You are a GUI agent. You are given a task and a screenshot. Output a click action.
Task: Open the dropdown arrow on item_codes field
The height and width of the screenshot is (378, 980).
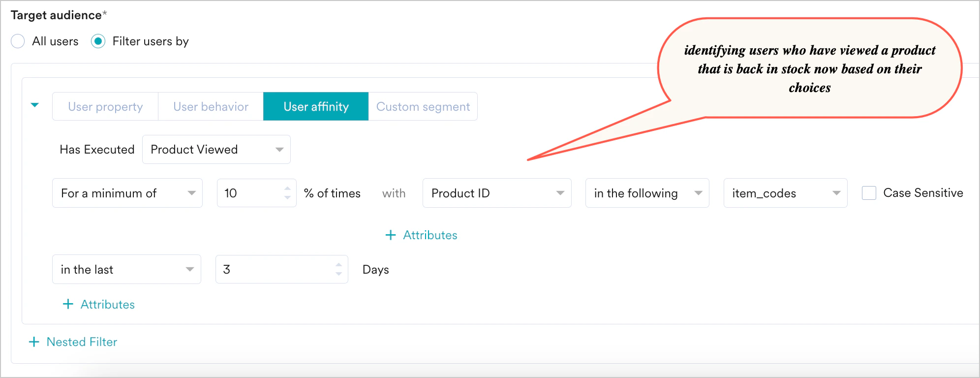click(x=836, y=193)
